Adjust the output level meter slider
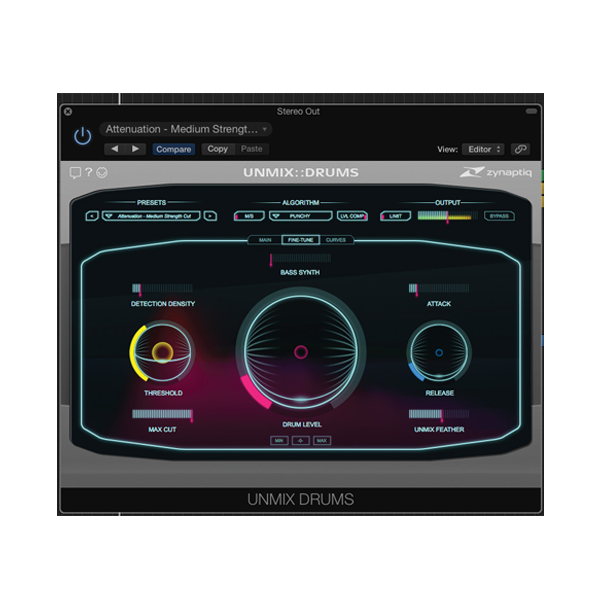 448,216
